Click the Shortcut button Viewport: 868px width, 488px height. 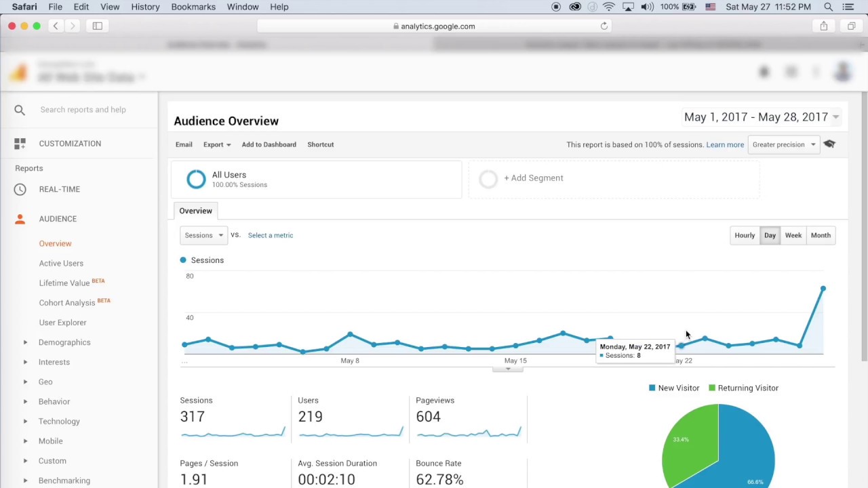[x=320, y=144]
